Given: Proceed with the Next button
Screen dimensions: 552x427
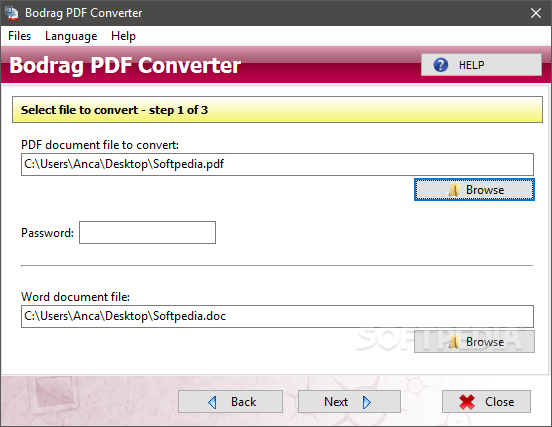Looking at the screenshot, I should coord(349,401).
